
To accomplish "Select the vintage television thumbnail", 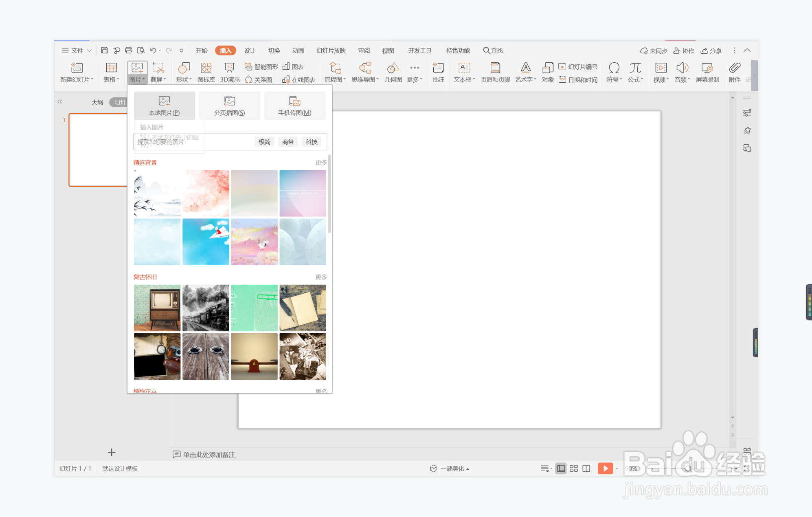I will [x=157, y=308].
